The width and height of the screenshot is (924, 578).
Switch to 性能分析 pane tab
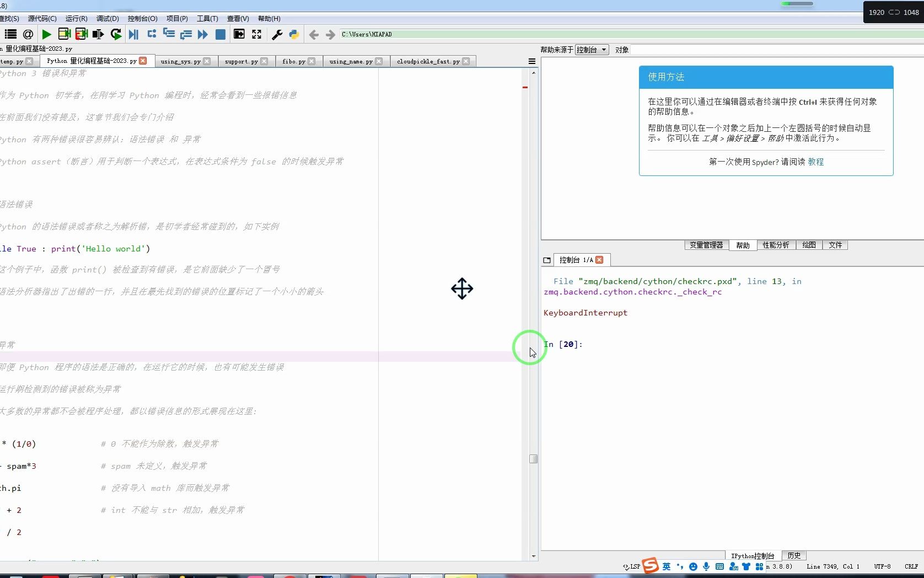click(x=776, y=245)
